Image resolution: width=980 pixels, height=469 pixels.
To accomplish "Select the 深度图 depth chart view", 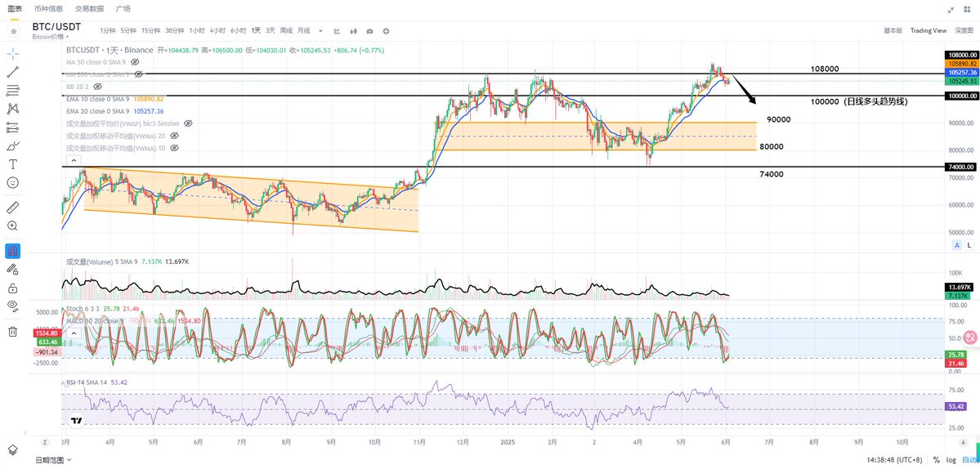I will (x=963, y=30).
